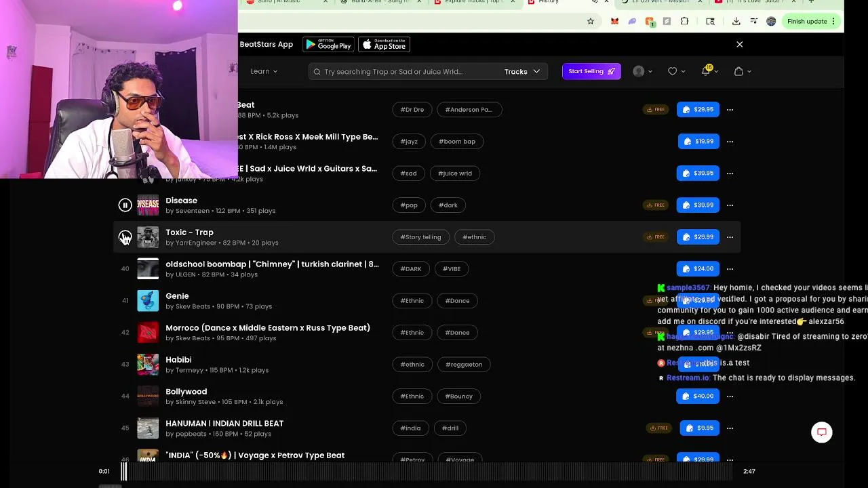The height and width of the screenshot is (488, 868).
Task: Bookmark this page with star icon
Action: click(x=591, y=21)
